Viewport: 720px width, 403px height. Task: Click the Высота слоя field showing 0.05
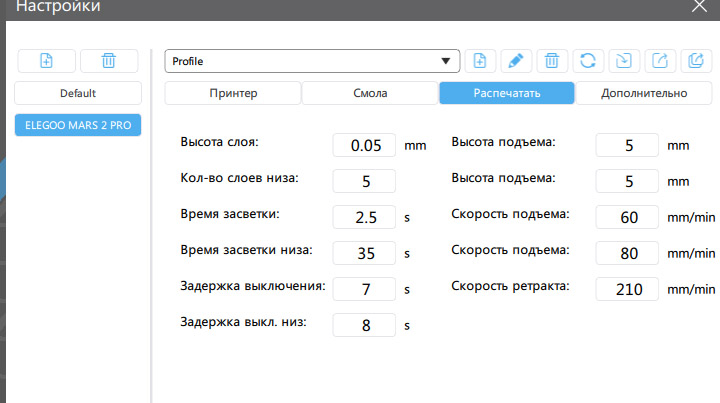coord(365,145)
